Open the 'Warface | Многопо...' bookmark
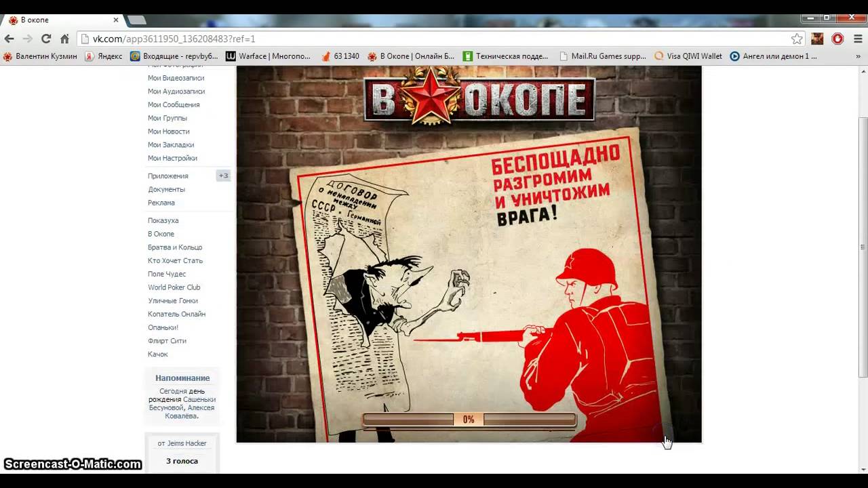Image resolution: width=868 pixels, height=488 pixels. (268, 56)
